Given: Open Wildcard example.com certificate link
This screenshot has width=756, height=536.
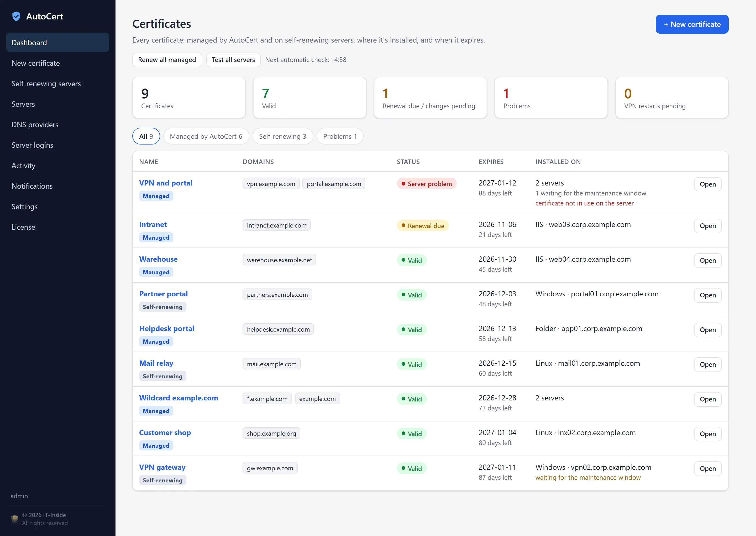Looking at the screenshot, I should pyautogui.click(x=179, y=398).
